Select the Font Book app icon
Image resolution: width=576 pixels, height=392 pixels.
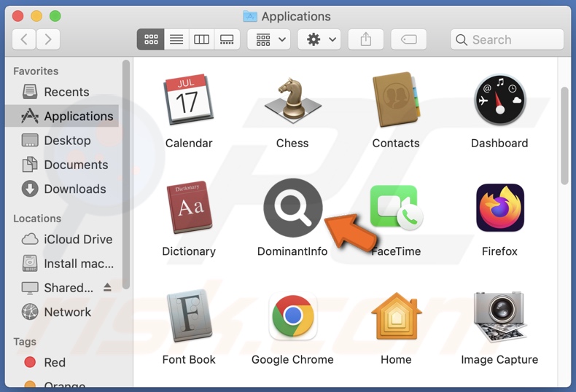point(189,315)
